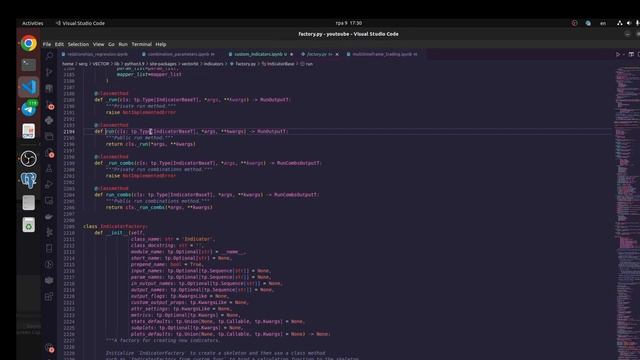Click 'return cls._run_combs(*args, **kwargs)' line
The height and width of the screenshot is (360, 640).
(159, 207)
